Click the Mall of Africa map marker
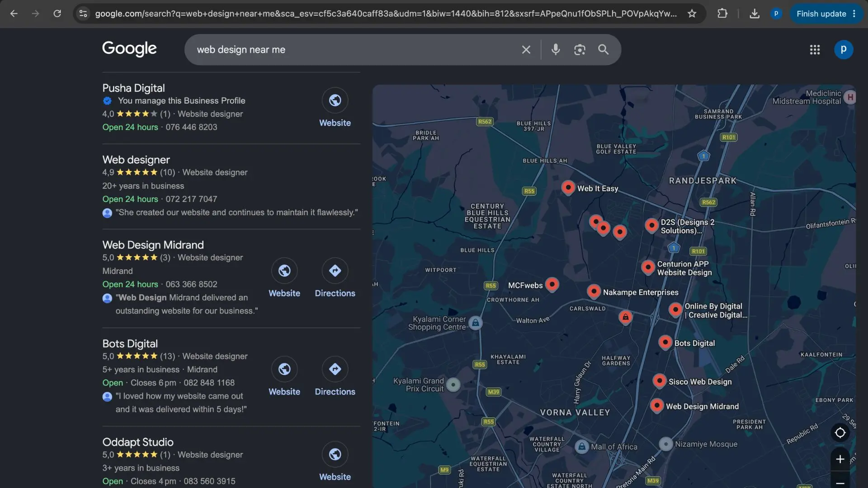 pos(582,447)
